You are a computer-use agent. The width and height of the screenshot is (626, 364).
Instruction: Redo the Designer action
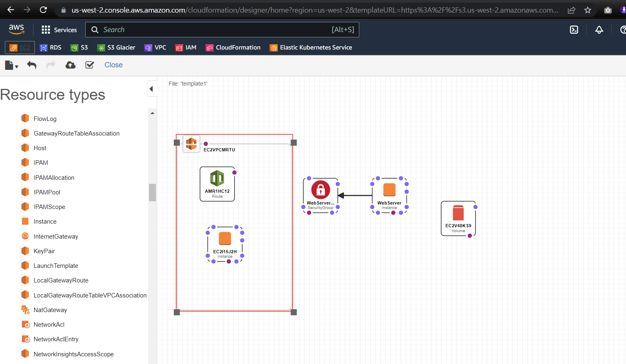[x=51, y=65]
